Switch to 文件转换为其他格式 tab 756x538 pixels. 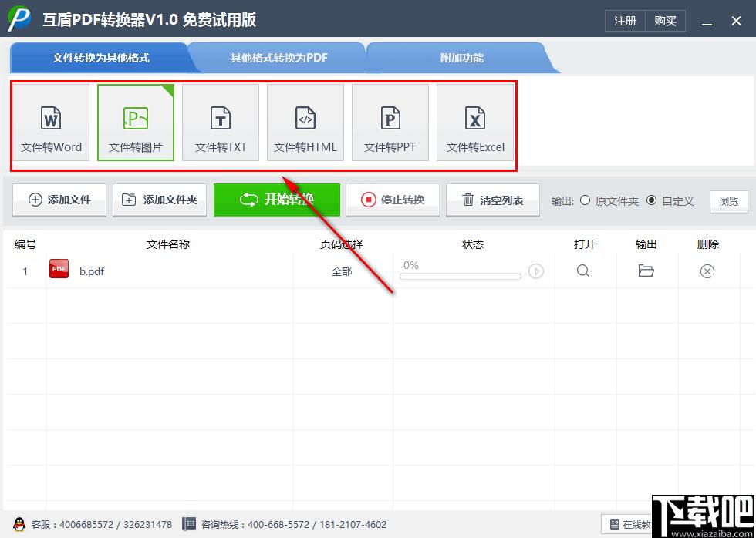[100, 58]
